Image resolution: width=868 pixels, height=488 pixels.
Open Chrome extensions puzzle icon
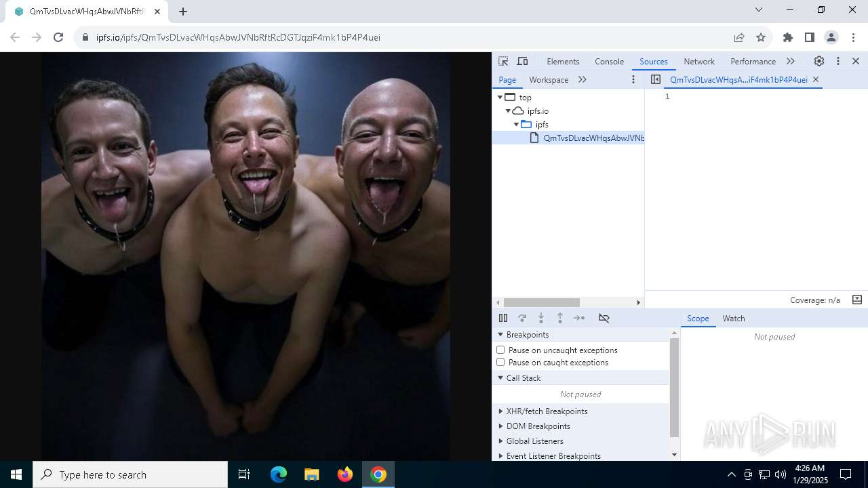point(788,37)
